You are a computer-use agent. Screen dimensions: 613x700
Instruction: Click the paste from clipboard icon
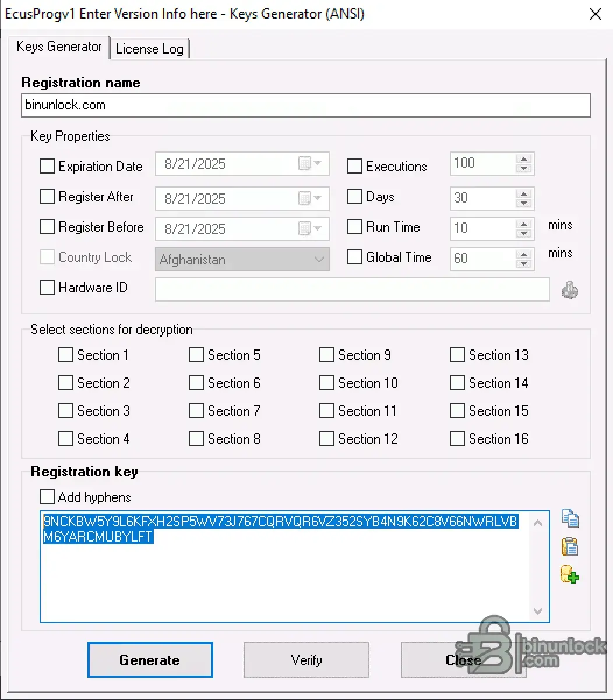point(570,547)
